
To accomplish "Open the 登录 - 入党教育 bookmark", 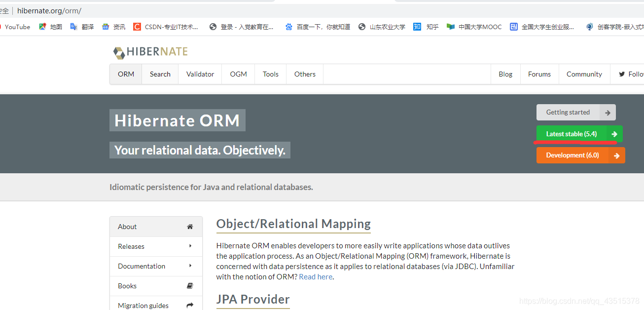I will point(242,27).
